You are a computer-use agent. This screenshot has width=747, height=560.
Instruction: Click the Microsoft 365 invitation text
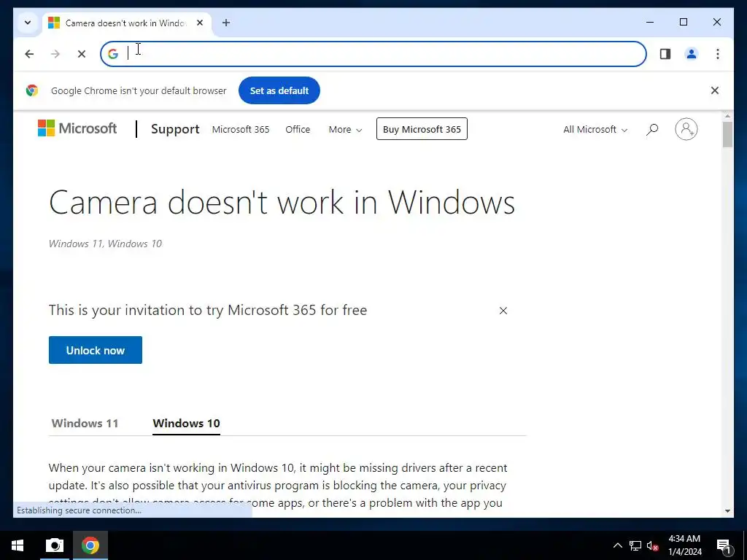tap(208, 310)
